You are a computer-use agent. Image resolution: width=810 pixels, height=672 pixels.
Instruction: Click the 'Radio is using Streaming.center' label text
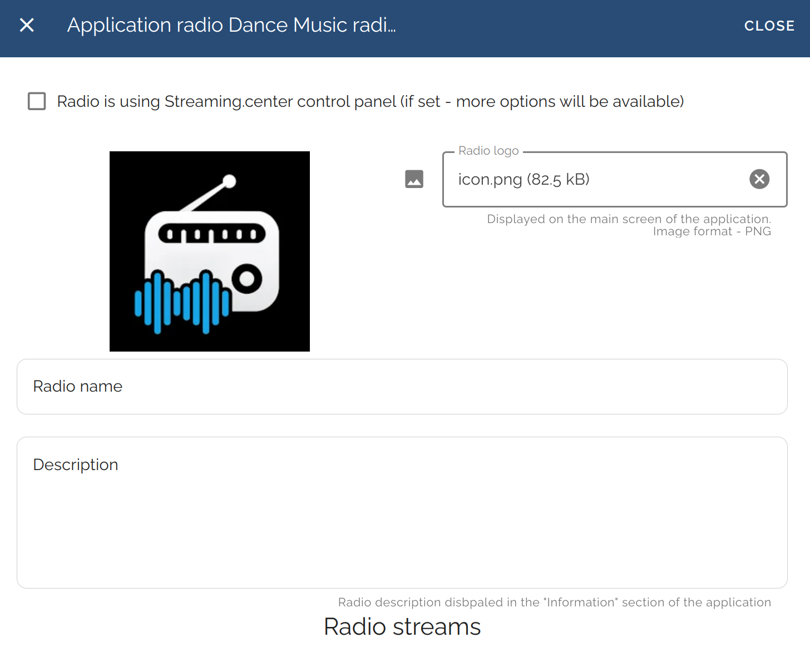(x=370, y=102)
